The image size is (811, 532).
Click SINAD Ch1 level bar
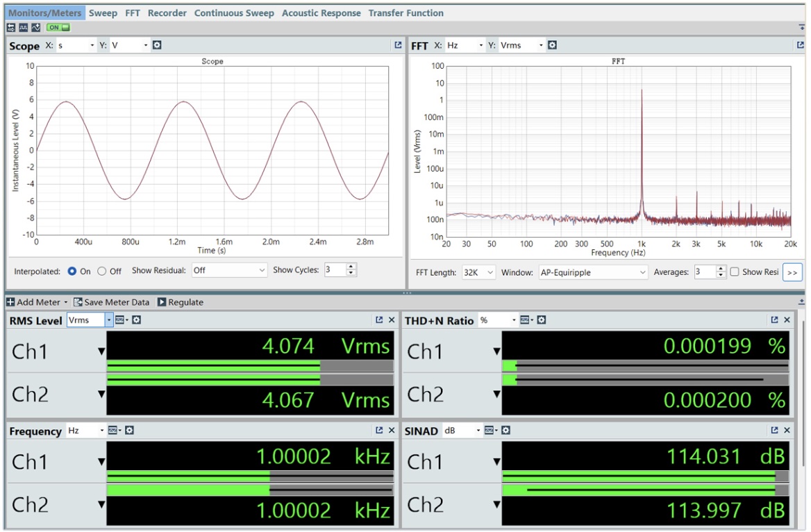[646, 476]
